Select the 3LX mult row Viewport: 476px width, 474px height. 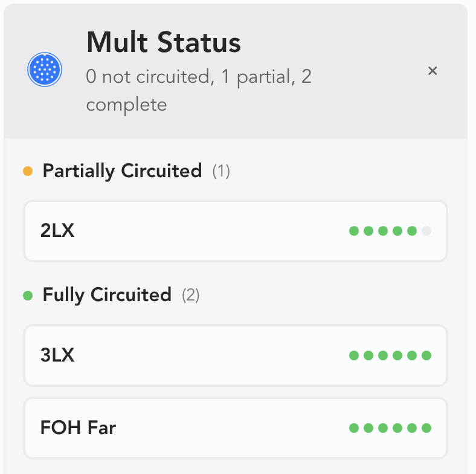point(236,355)
